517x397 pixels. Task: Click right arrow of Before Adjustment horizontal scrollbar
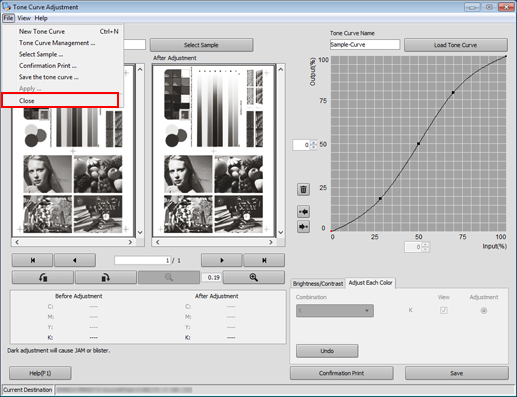point(130,242)
